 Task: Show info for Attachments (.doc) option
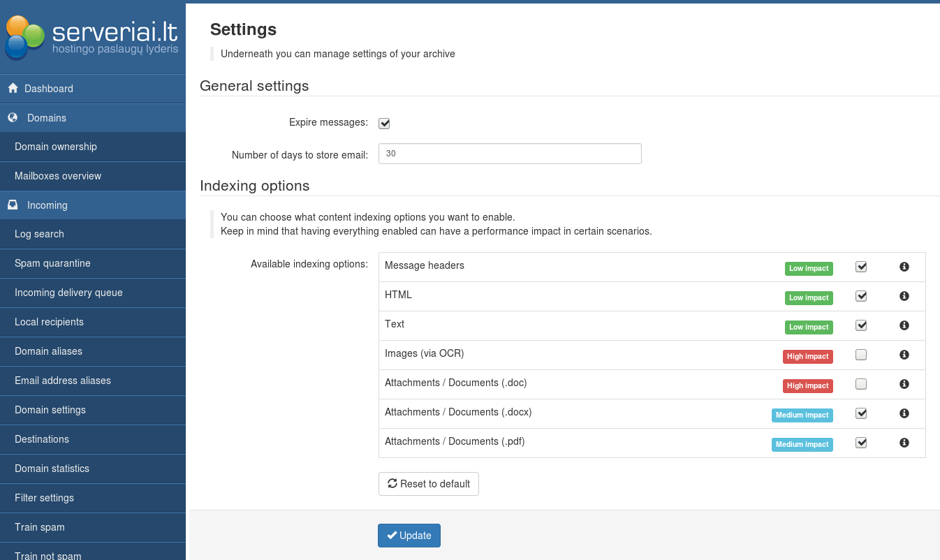904,384
